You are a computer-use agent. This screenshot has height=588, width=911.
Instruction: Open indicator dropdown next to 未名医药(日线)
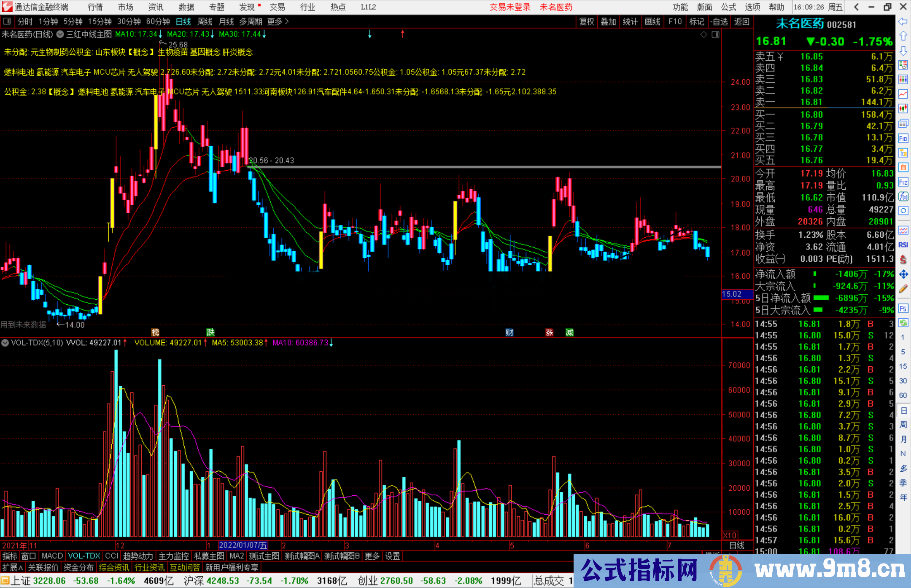click(x=60, y=34)
